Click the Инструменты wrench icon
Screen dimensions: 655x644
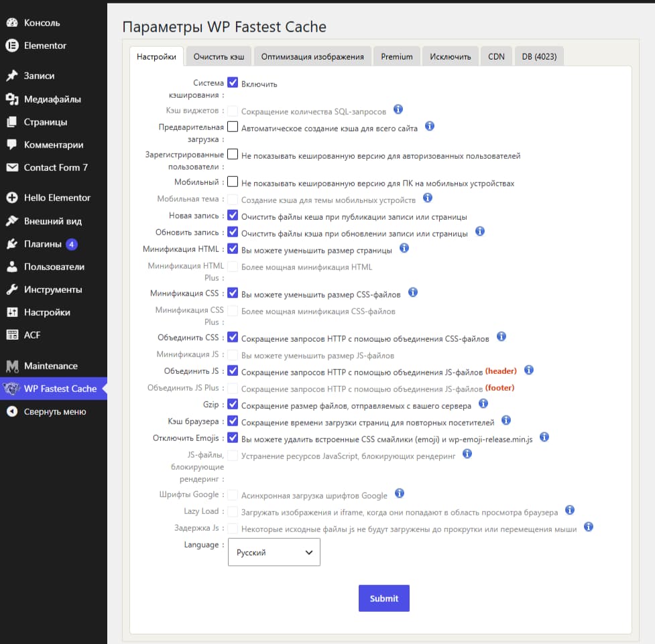12,289
